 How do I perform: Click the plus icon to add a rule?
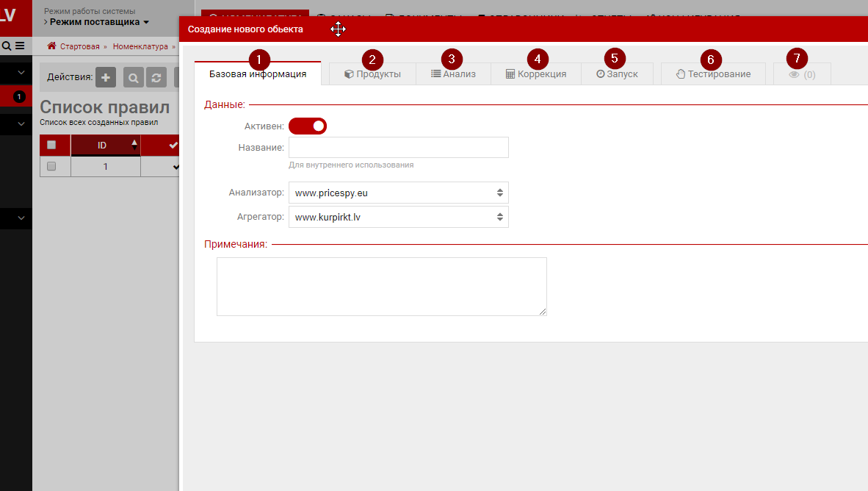(106, 77)
